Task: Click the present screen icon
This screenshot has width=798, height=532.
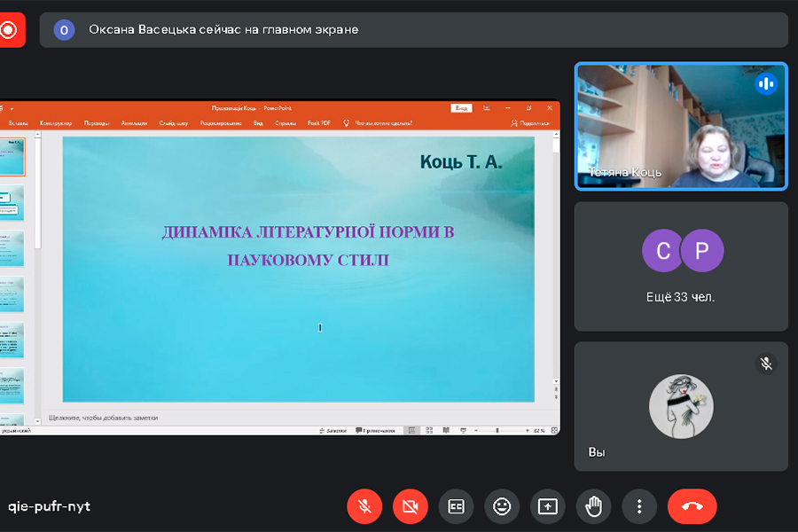Action: pos(548,506)
